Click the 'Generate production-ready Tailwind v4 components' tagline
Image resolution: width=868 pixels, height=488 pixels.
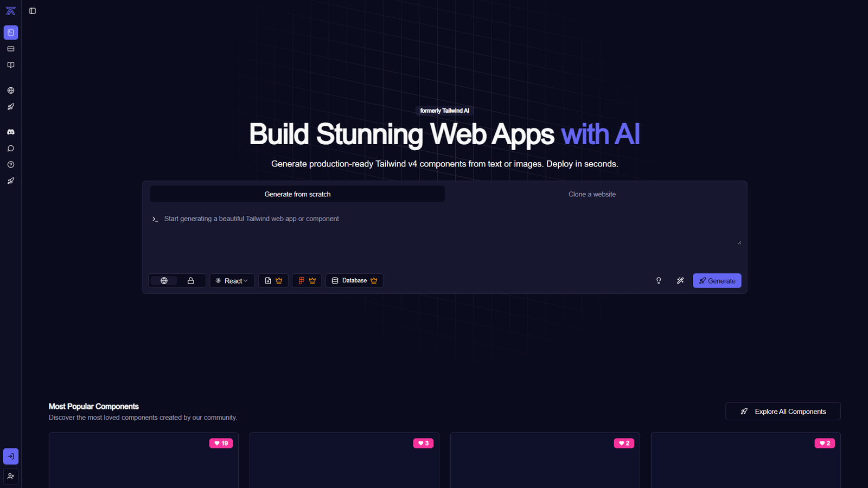tap(445, 164)
